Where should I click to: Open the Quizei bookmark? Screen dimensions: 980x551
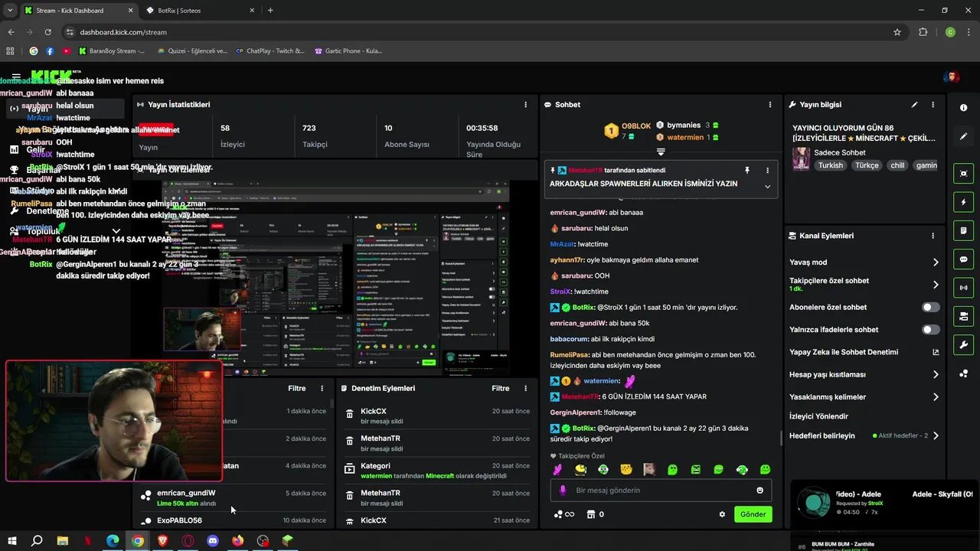(192, 51)
